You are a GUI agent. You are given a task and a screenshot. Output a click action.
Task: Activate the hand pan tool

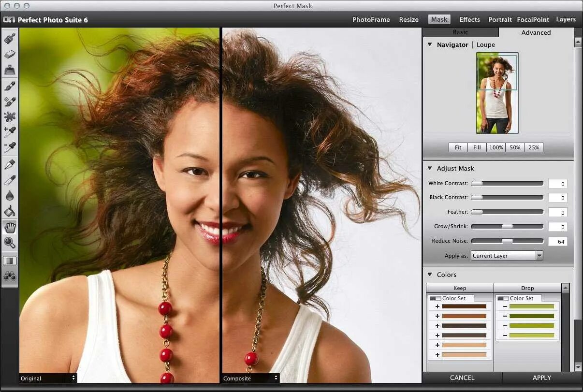10,227
